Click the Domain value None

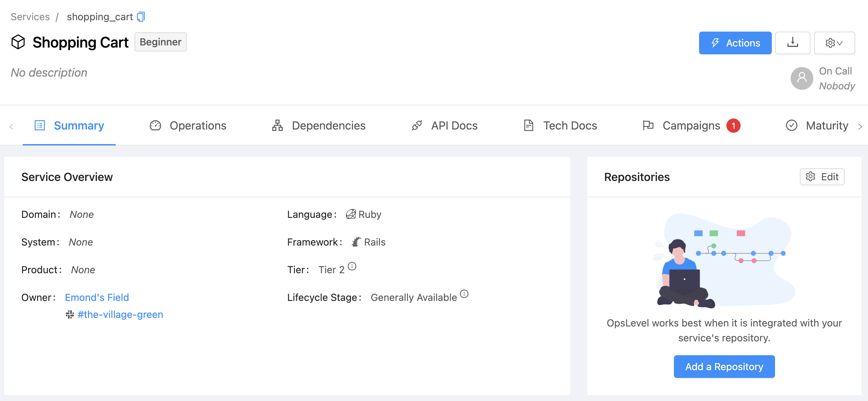[x=82, y=214]
